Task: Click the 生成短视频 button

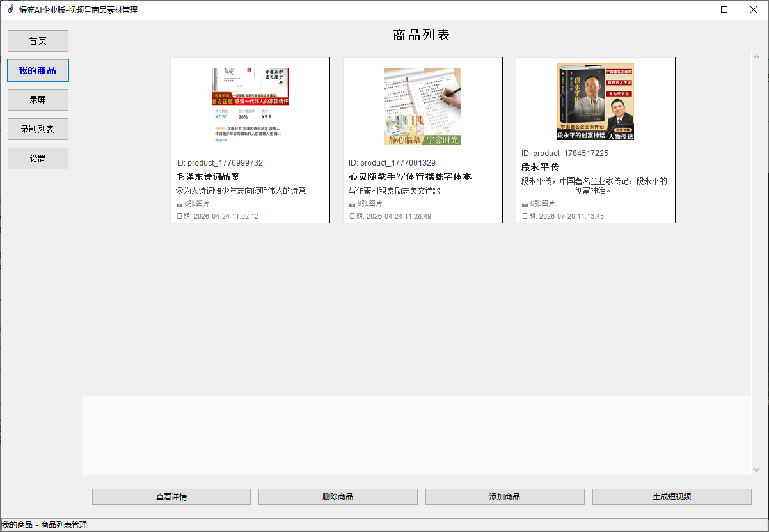Action: (672, 497)
